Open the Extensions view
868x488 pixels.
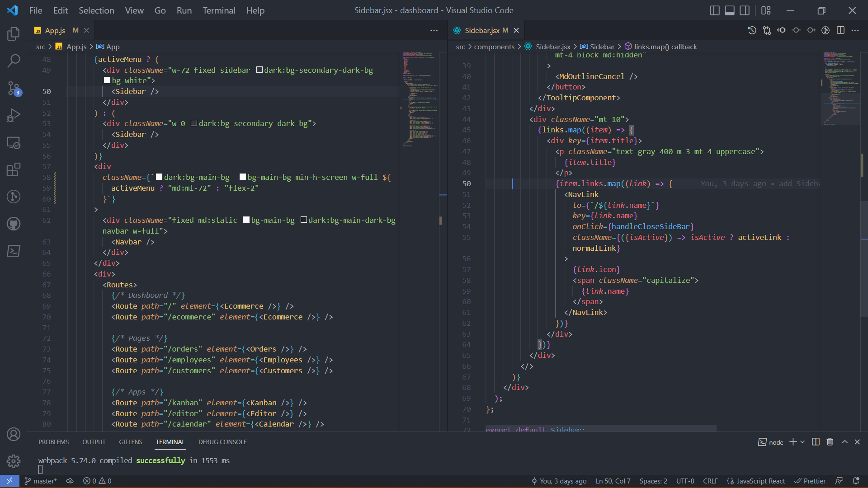[14, 169]
